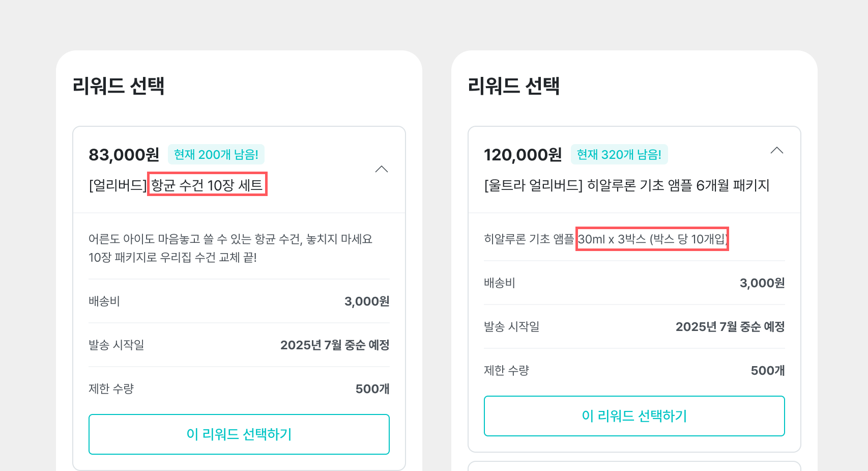Click 발송 시작일 date in the ampoule card
Viewport: 868px width, 471px height.
coord(730,326)
